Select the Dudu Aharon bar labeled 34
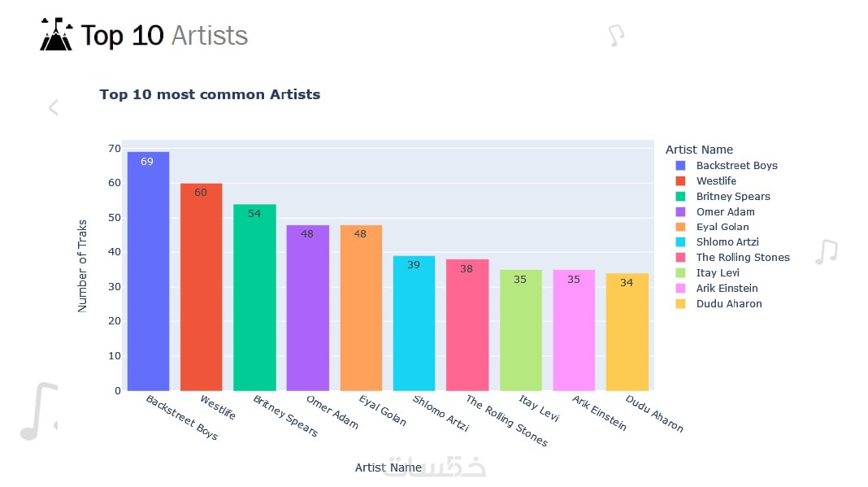This screenshot has height=487, width=868. pos(627,332)
